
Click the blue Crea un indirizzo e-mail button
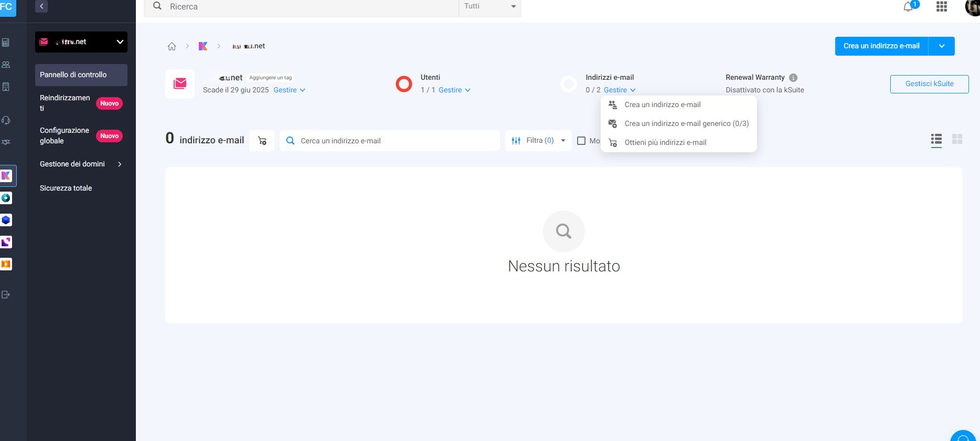coord(881,46)
